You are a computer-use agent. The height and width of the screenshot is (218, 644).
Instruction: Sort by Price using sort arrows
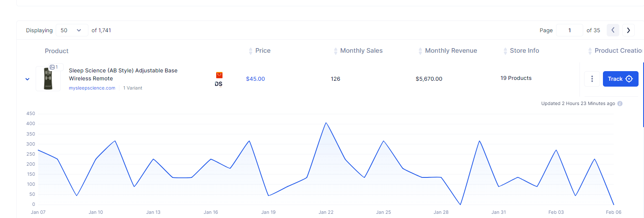coord(251,51)
